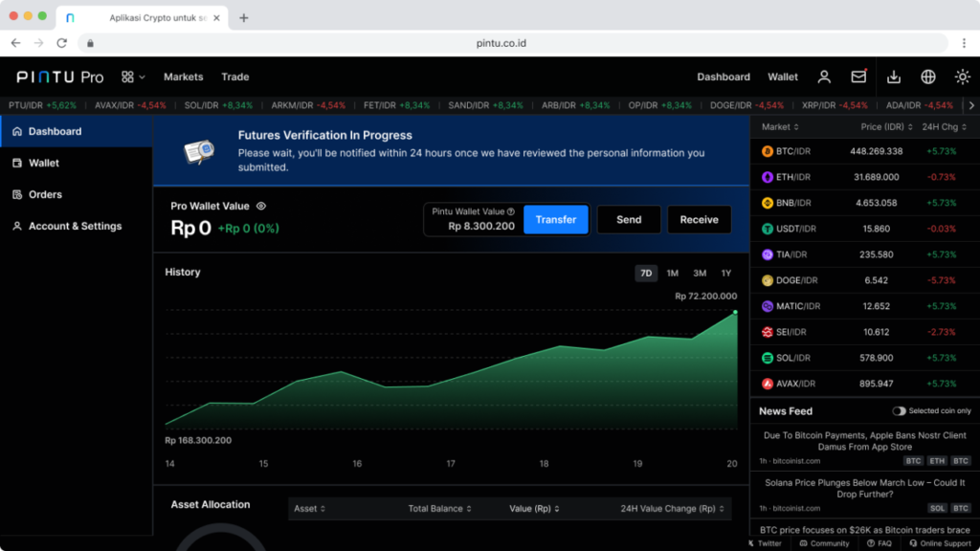Select 1Y history range
The height and width of the screenshot is (551, 980).
[725, 273]
